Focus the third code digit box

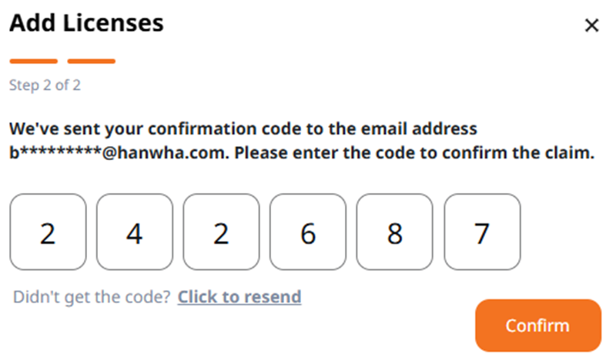coord(221,232)
